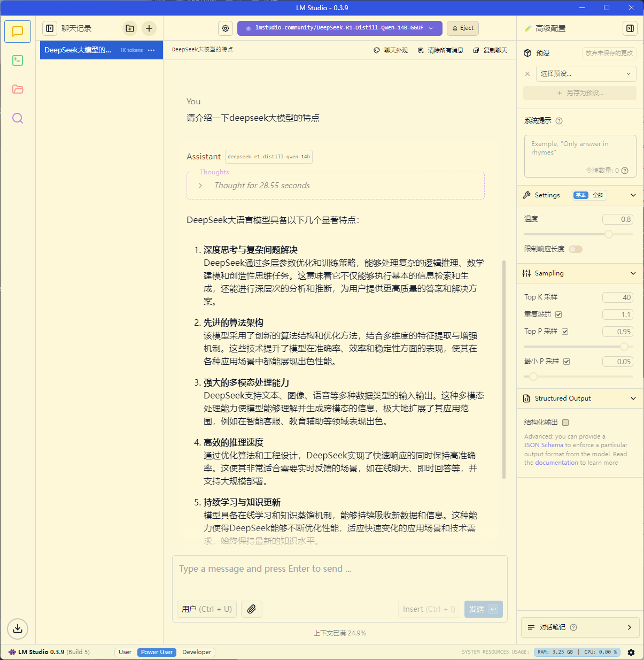Eject the loaded model
Image resolution: width=644 pixels, height=660 pixels.
coord(463,28)
